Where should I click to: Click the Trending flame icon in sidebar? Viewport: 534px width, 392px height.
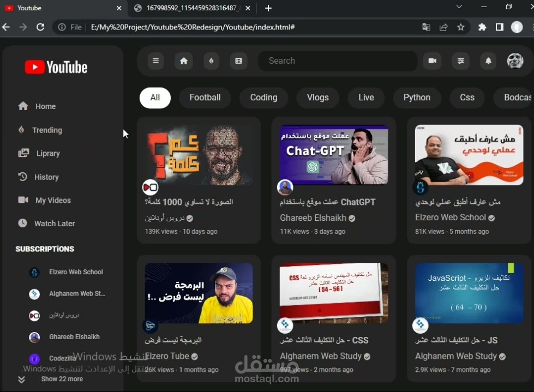[x=21, y=130]
